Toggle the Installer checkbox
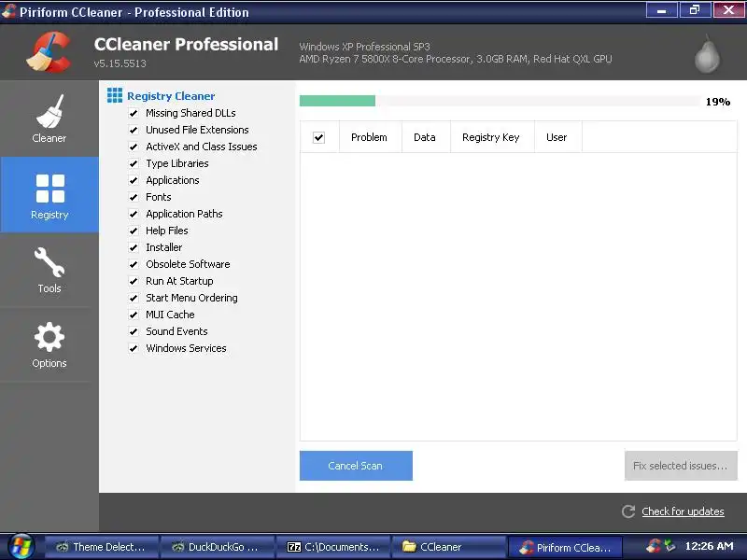Screen dimensions: 747x560 click(x=134, y=247)
